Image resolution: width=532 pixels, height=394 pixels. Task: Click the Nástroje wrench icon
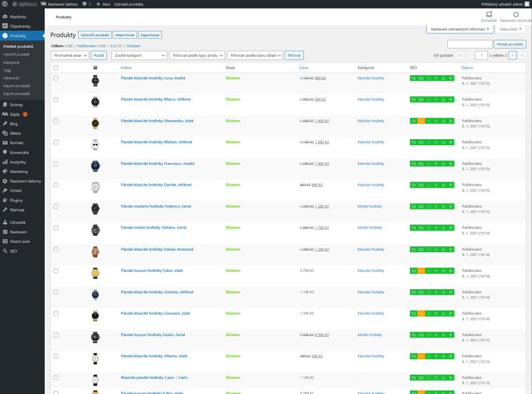tap(5, 209)
